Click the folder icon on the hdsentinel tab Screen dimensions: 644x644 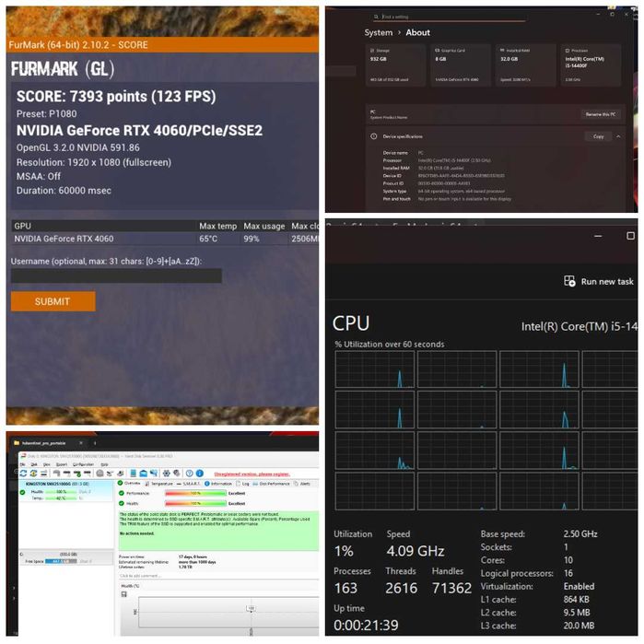click(17, 443)
